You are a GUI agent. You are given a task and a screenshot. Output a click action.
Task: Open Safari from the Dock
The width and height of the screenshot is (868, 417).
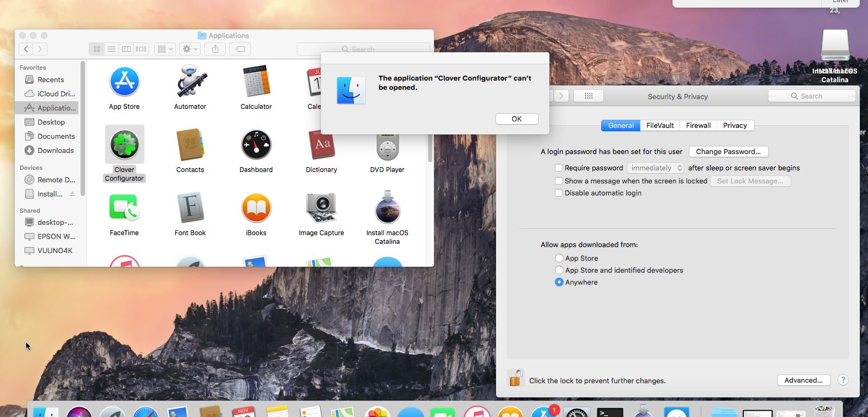pyautogui.click(x=146, y=412)
